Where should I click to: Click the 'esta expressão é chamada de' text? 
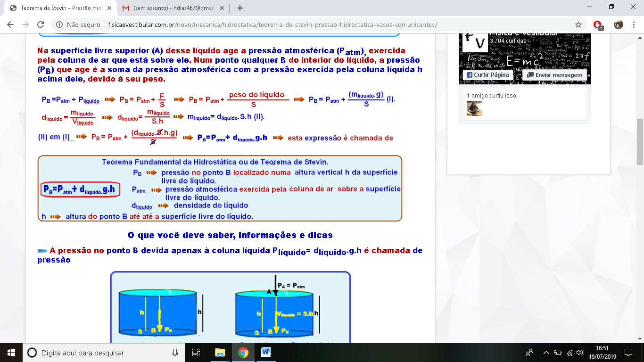(340, 138)
